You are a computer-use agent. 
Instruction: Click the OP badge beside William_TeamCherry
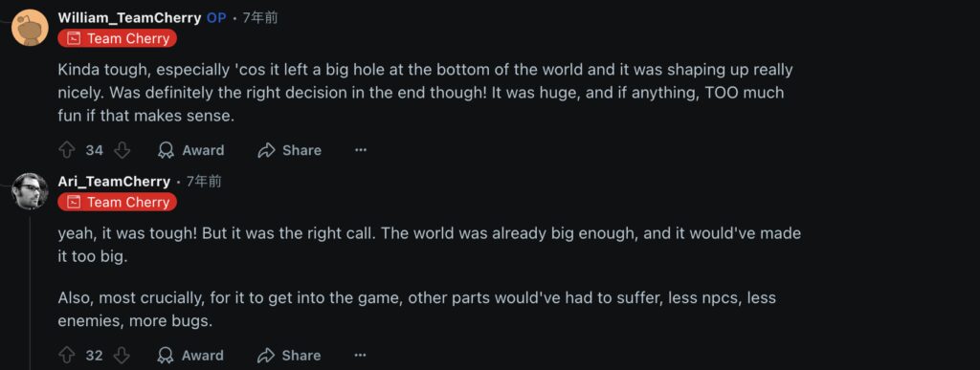click(x=216, y=18)
